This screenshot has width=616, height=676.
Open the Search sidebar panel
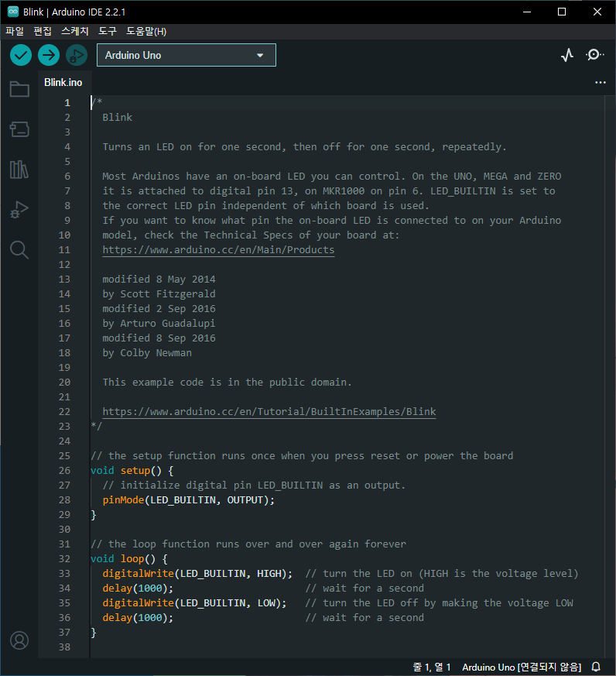coord(19,250)
